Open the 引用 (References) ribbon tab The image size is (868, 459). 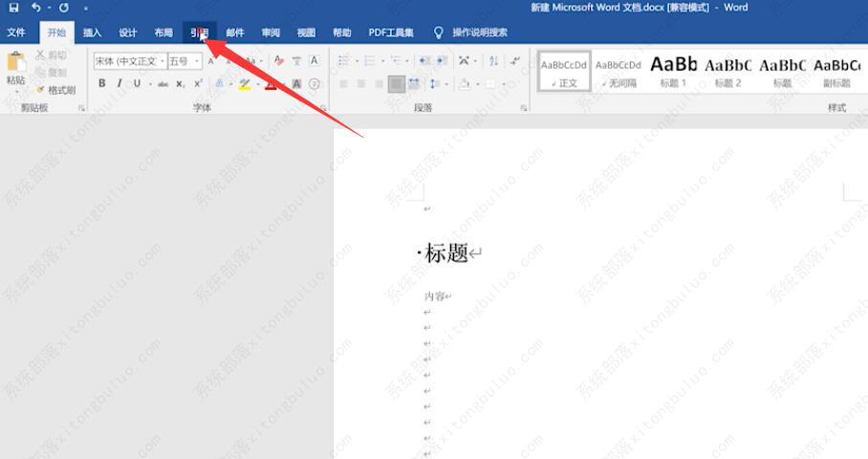(x=199, y=33)
